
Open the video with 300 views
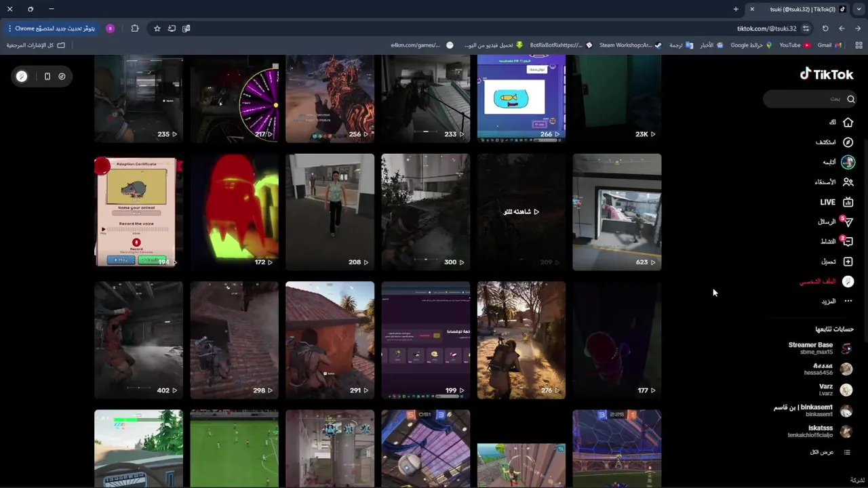425,212
